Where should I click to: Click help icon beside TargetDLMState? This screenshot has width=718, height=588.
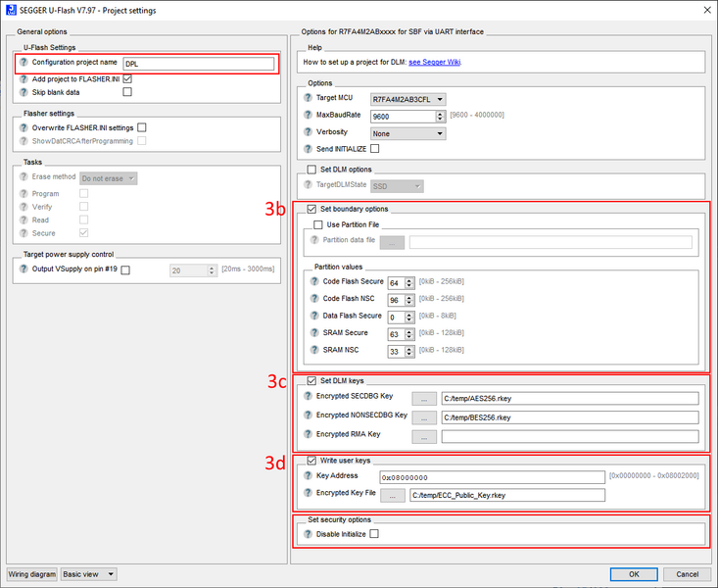(309, 184)
